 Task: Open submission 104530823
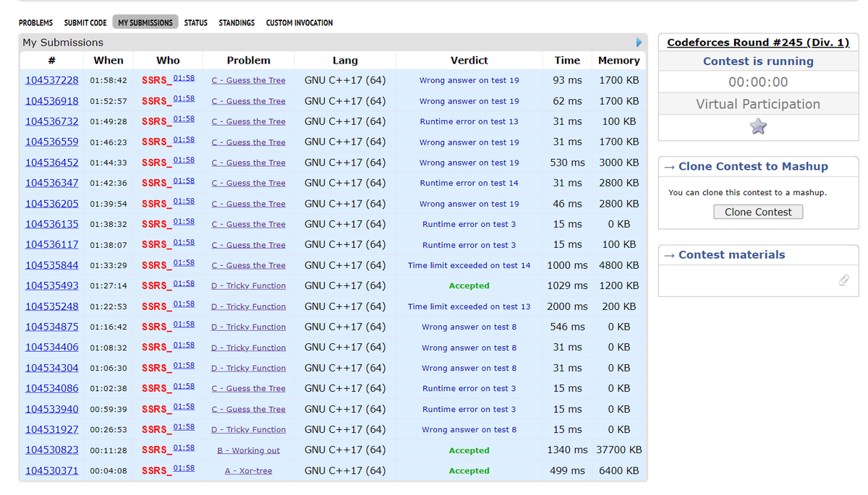point(52,449)
